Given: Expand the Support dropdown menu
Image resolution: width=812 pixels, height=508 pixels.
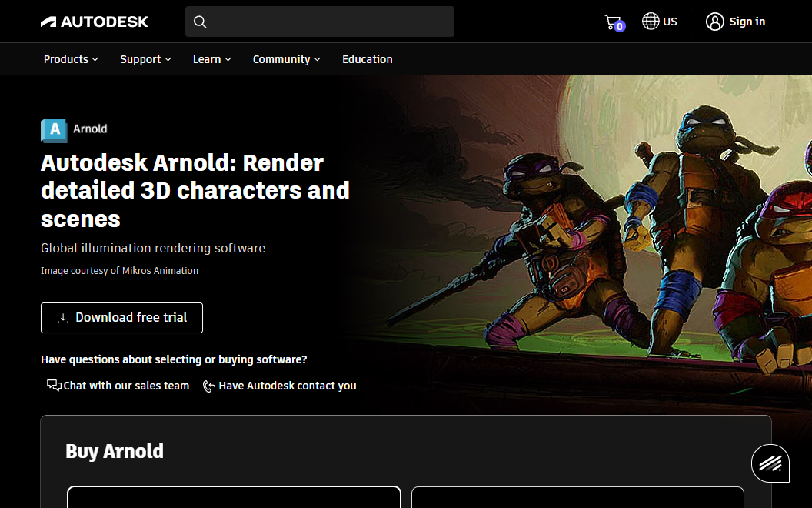Looking at the screenshot, I should pyautogui.click(x=145, y=59).
